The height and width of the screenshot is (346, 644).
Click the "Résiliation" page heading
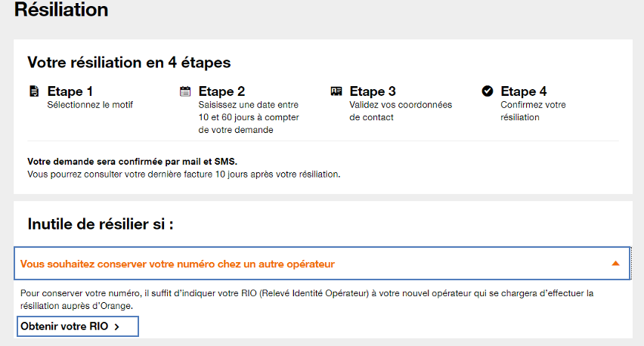tap(61, 10)
